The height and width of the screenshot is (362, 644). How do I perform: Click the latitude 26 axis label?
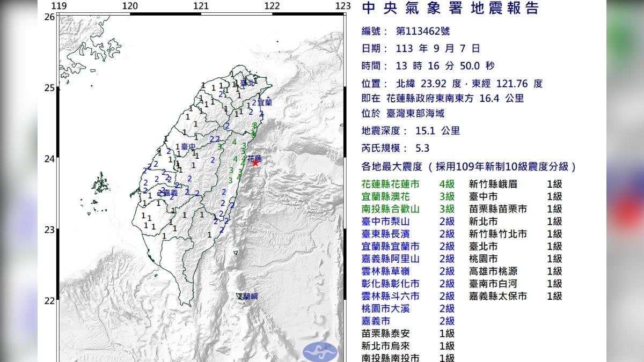(49, 17)
